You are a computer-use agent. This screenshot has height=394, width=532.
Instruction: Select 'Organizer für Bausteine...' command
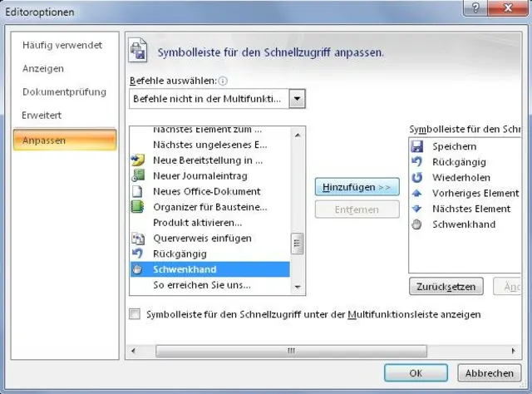coord(210,207)
